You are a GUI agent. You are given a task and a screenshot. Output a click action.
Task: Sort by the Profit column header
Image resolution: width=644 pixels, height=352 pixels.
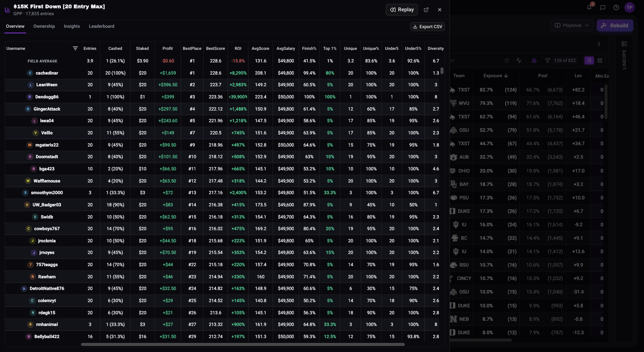click(x=168, y=49)
